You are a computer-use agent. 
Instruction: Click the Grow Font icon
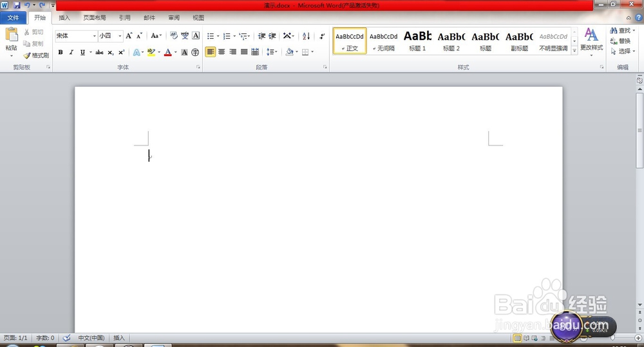129,35
